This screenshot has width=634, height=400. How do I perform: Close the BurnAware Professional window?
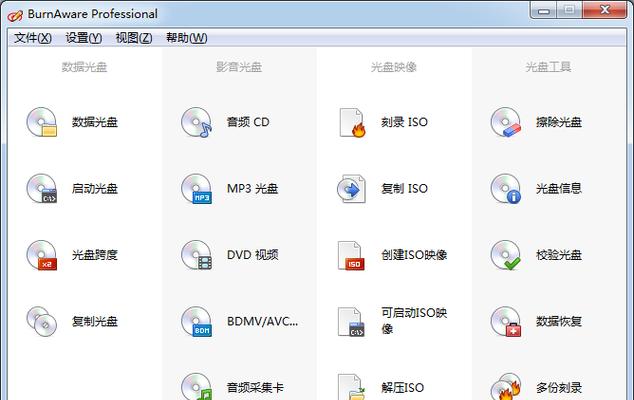[x=605, y=10]
